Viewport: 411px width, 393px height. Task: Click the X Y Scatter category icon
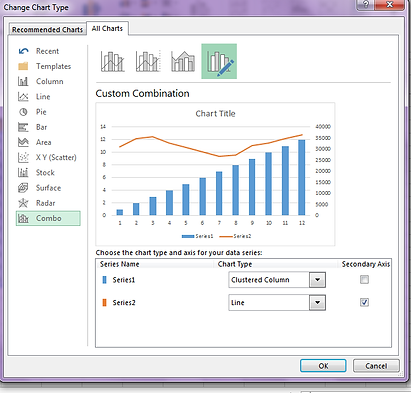(23, 157)
